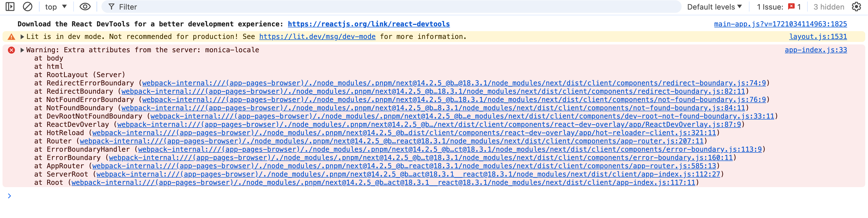Open the lit.dev dev-mode link
Viewport: 868px width, 218px height.
click(317, 36)
